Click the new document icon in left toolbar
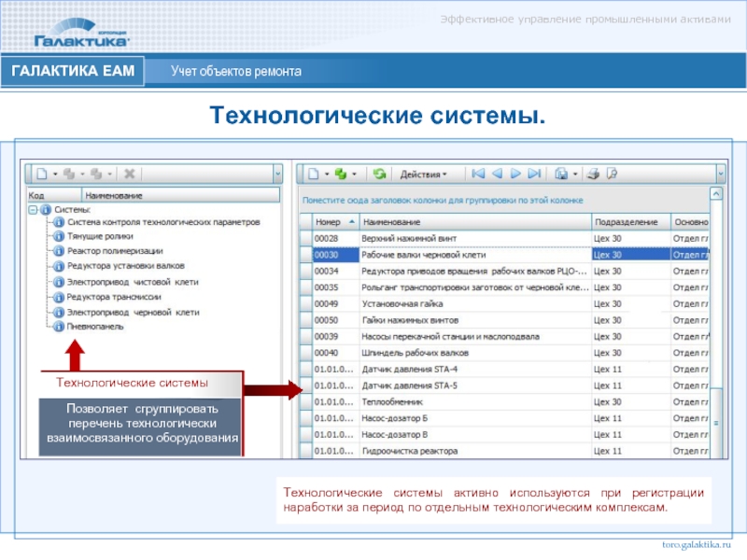The height and width of the screenshot is (560, 747). [42, 174]
